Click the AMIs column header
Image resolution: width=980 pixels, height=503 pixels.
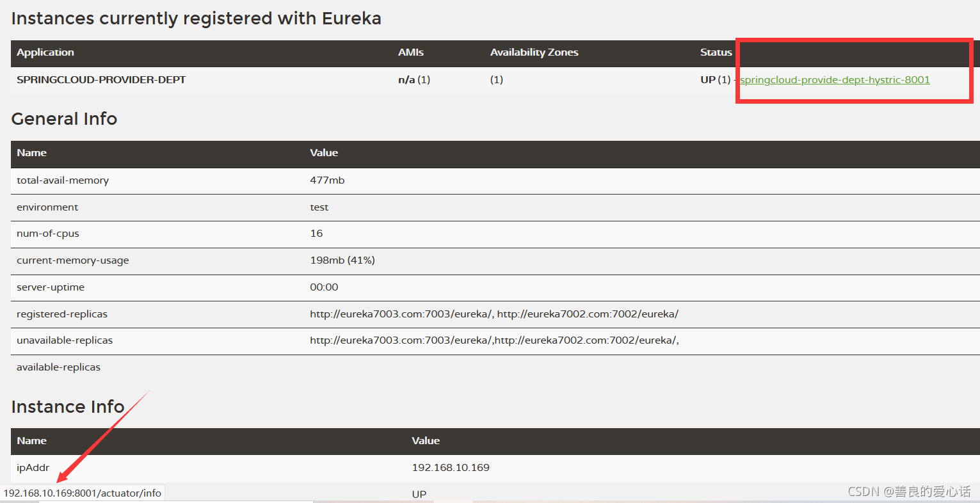411,52
